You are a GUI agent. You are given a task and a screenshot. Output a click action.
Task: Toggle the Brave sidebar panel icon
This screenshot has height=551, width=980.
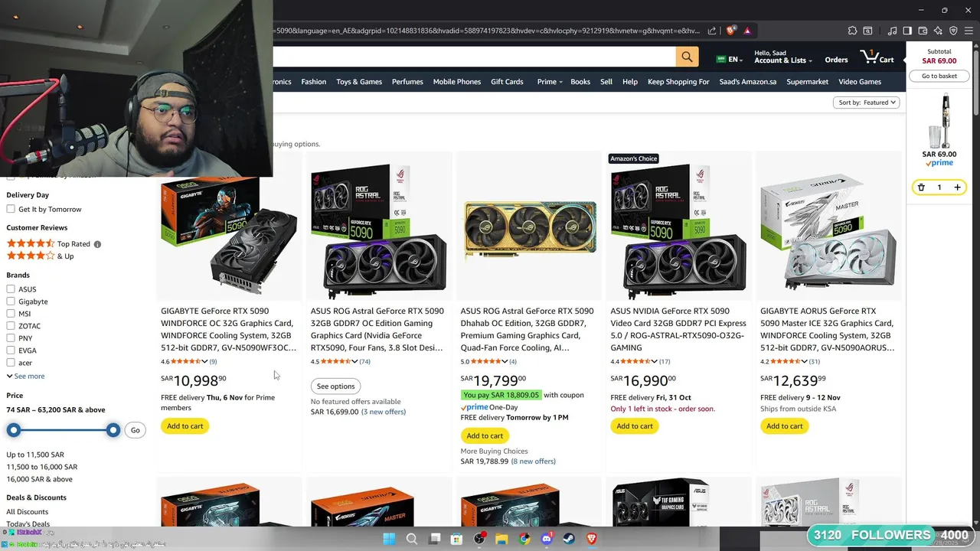click(907, 31)
